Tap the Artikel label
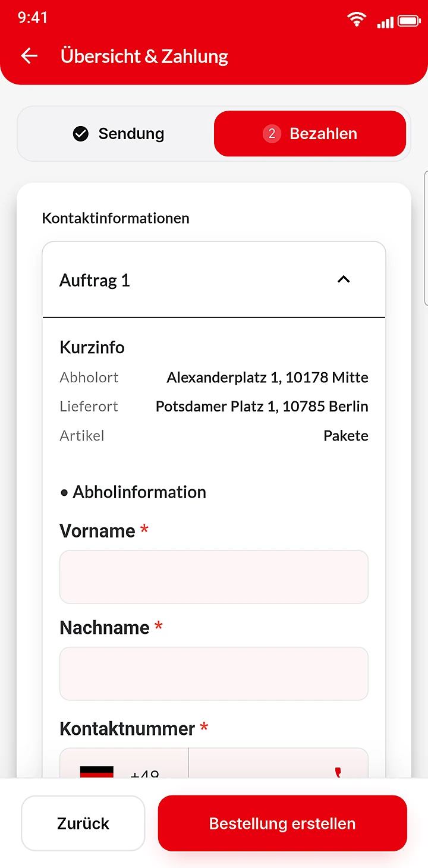The height and width of the screenshot is (868, 428). (x=82, y=436)
